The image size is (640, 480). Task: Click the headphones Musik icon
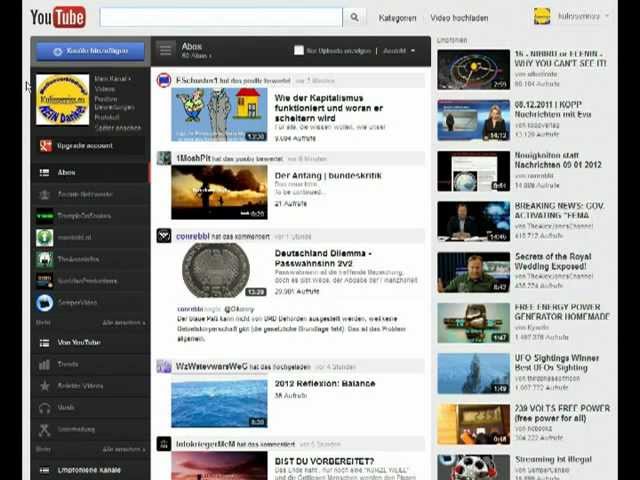pos(44,408)
